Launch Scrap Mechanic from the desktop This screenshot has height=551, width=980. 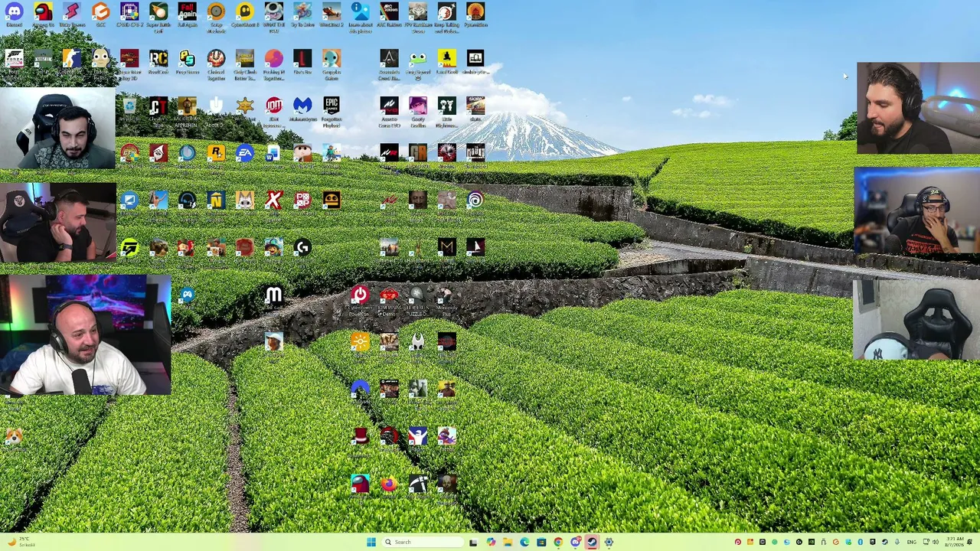pos(216,17)
